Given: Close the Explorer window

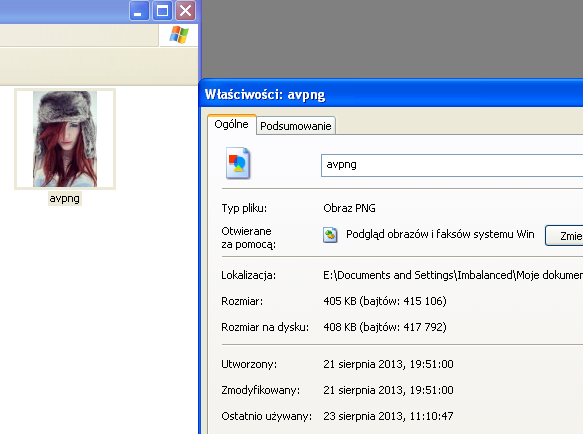Looking at the screenshot, I should point(185,10).
